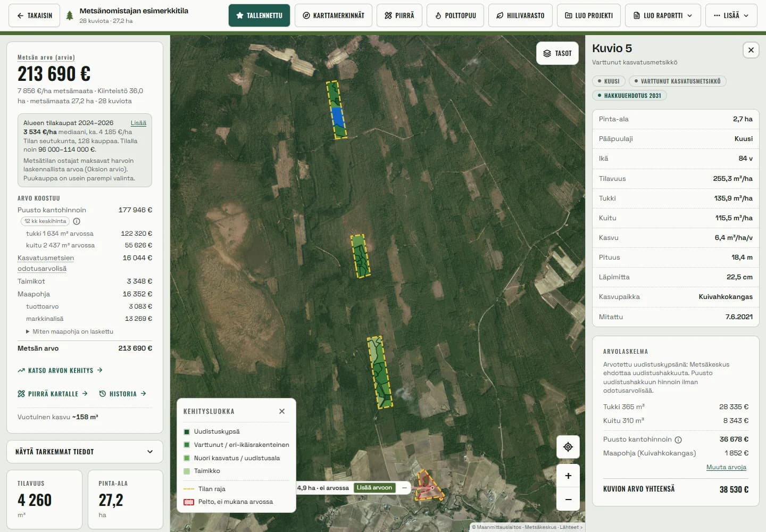
Task: Open the Tasot map layers panel
Action: pyautogui.click(x=557, y=53)
